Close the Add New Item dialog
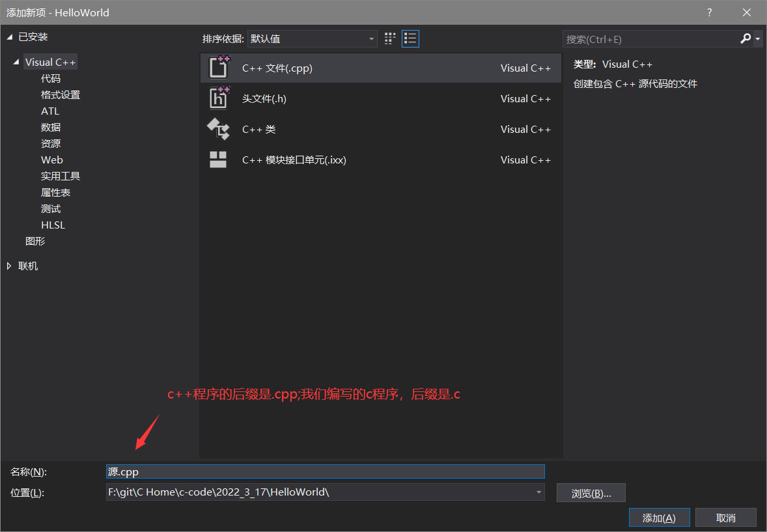This screenshot has height=532, width=767. (746, 12)
